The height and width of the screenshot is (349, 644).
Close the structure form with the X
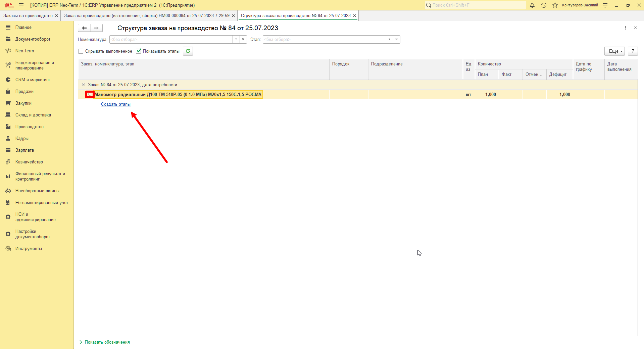pyautogui.click(x=635, y=28)
